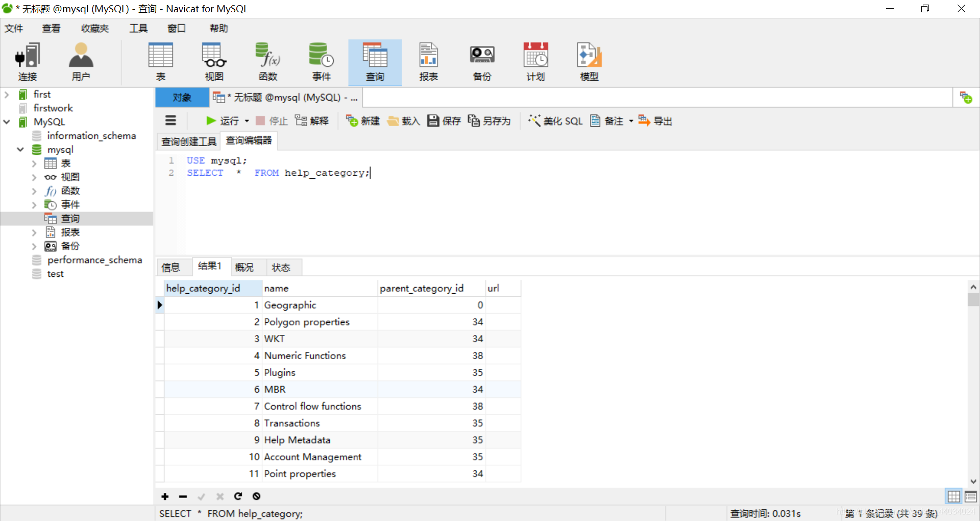Image resolution: width=980 pixels, height=521 pixels.
Task: Click the 备注 comment button
Action: point(607,121)
